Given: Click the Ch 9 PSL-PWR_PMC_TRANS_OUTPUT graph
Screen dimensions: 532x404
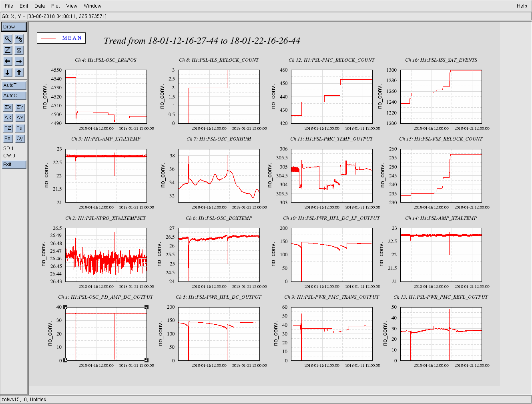Looking at the screenshot, I should (332, 334).
